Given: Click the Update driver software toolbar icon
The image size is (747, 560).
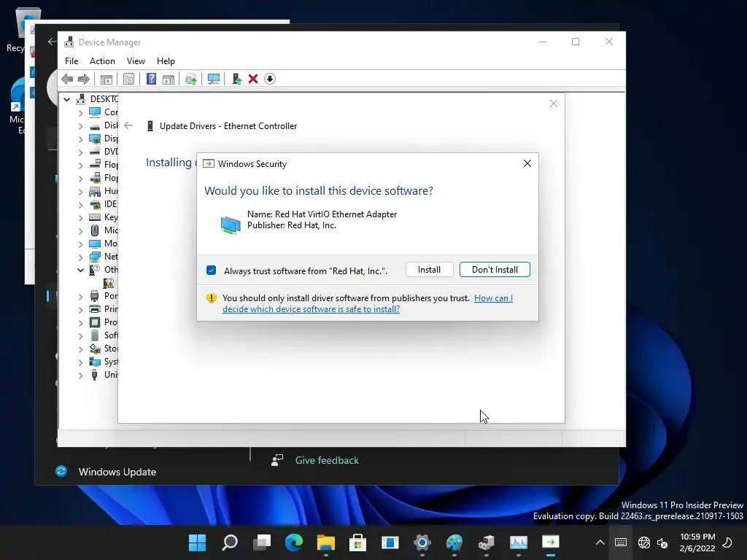Looking at the screenshot, I should click(190, 79).
